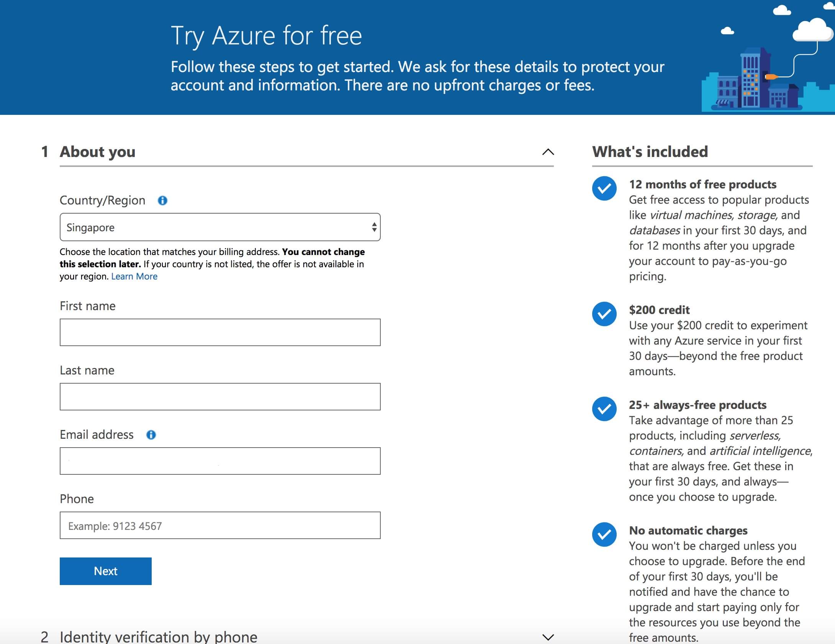Image resolution: width=835 pixels, height=644 pixels.
Task: Click the No automatic charges checkmark
Action: [x=604, y=534]
